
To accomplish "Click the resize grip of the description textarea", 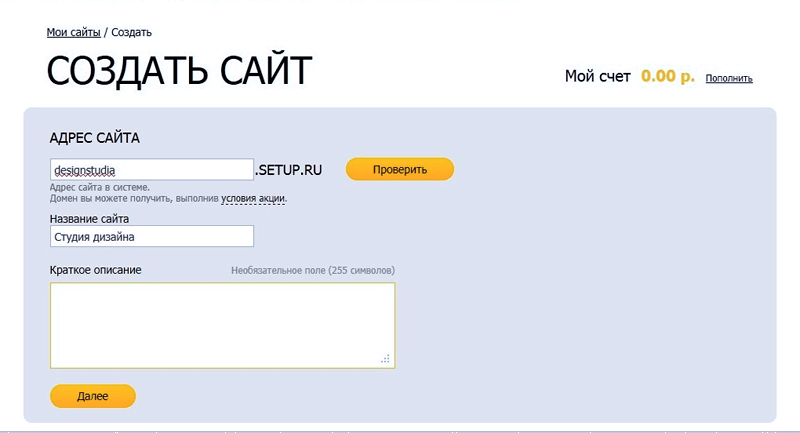I will [x=387, y=360].
